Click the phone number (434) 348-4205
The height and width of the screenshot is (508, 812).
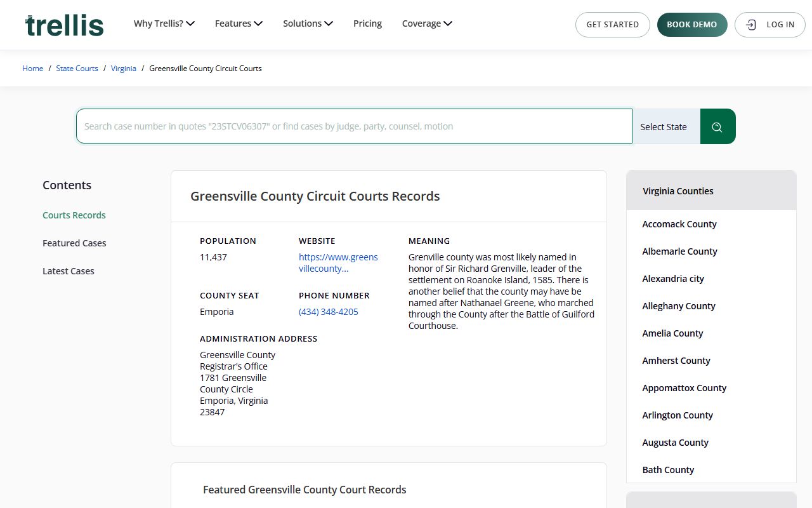coord(329,312)
